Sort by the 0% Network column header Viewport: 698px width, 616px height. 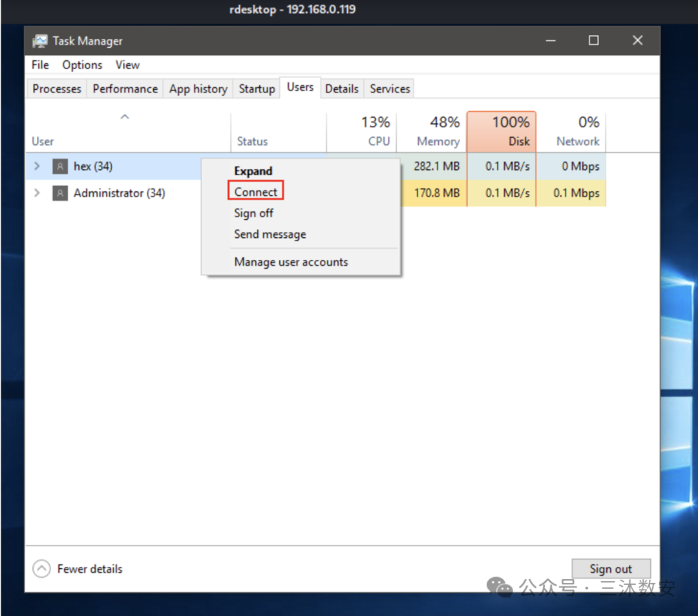click(571, 131)
